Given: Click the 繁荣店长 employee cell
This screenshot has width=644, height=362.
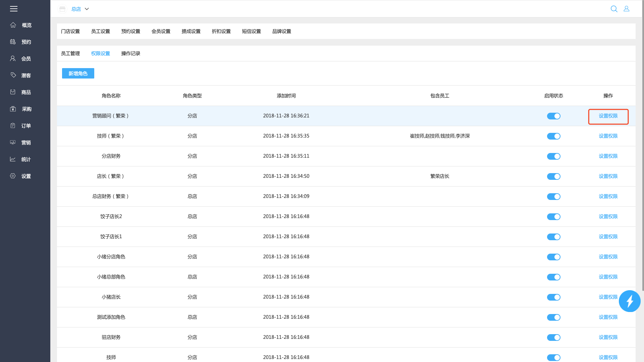Looking at the screenshot, I should point(440,176).
